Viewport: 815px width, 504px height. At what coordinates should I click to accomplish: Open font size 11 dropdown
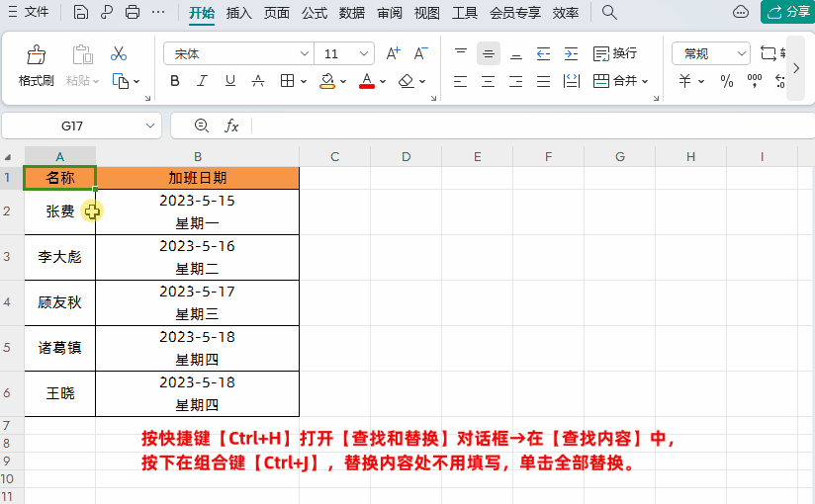tap(364, 53)
